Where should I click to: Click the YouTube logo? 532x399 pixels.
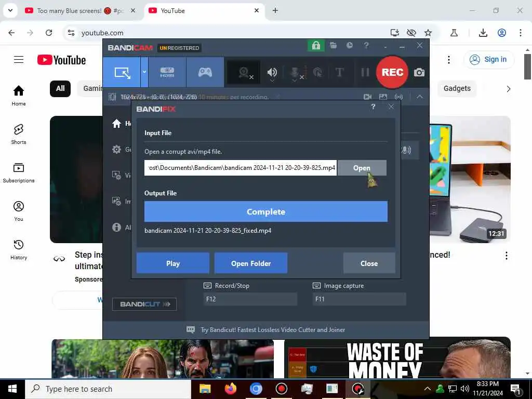(61, 60)
